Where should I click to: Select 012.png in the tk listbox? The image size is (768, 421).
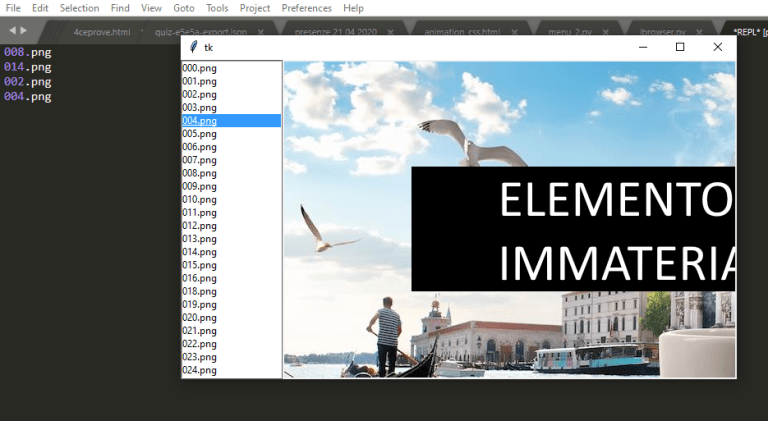tap(231, 226)
